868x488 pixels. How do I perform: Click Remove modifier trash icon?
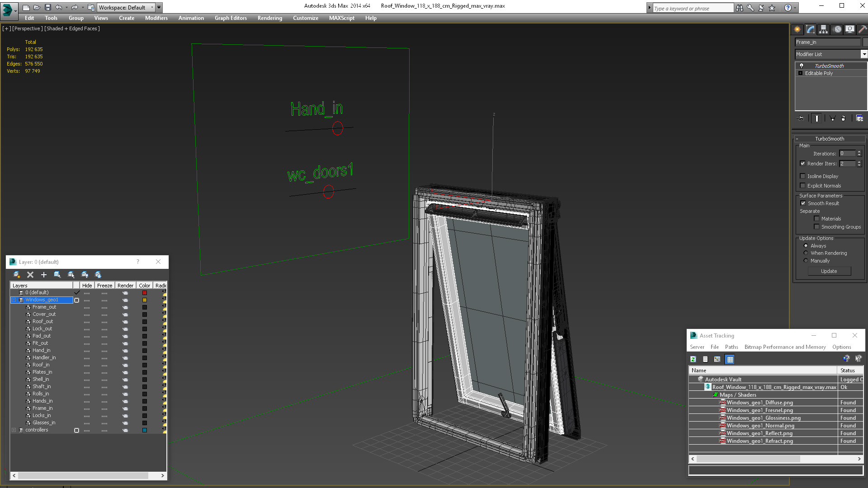coord(843,118)
